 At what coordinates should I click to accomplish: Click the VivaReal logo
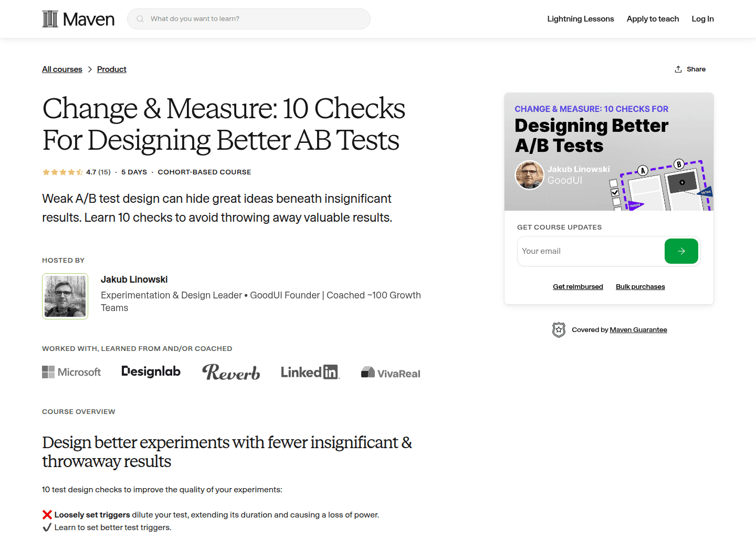click(x=390, y=372)
